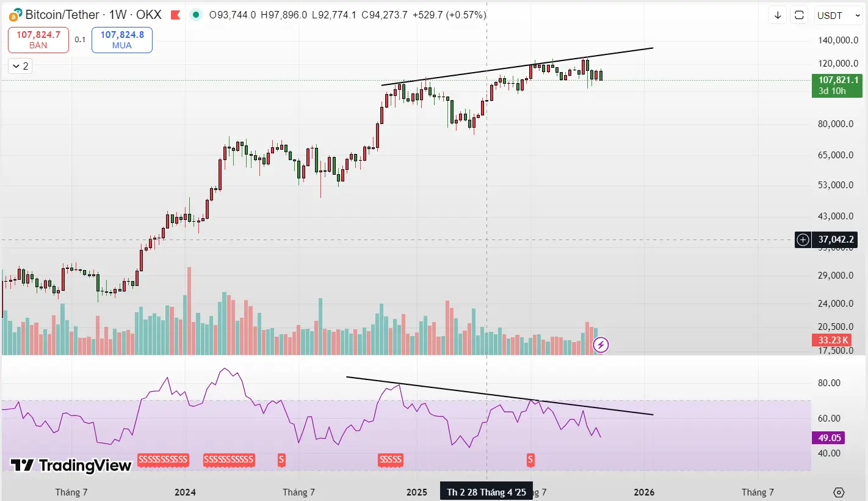Open the USDT currency dropdown

(838, 15)
